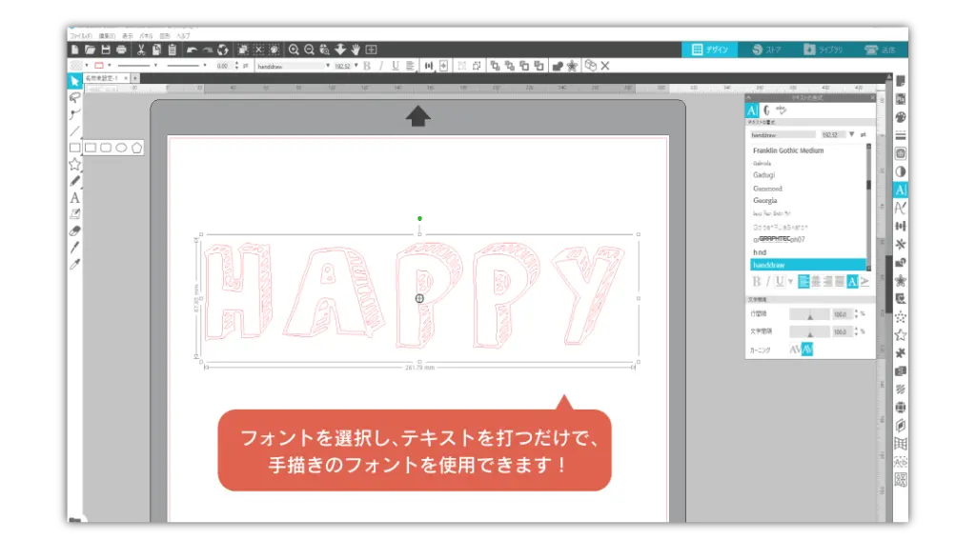The image size is (976, 560).
Task: Choose the polygon shape from shape flyout
Action: point(136,148)
